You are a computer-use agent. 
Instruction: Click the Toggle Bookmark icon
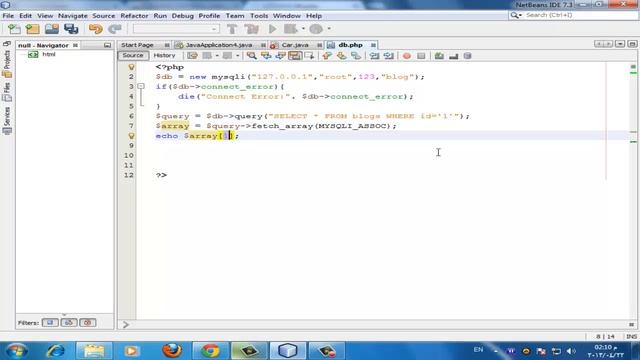tap(356, 56)
